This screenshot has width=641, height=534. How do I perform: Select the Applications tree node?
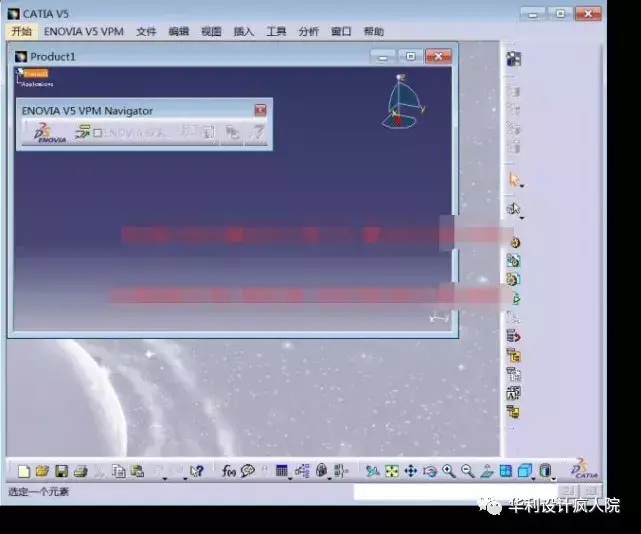click(37, 84)
